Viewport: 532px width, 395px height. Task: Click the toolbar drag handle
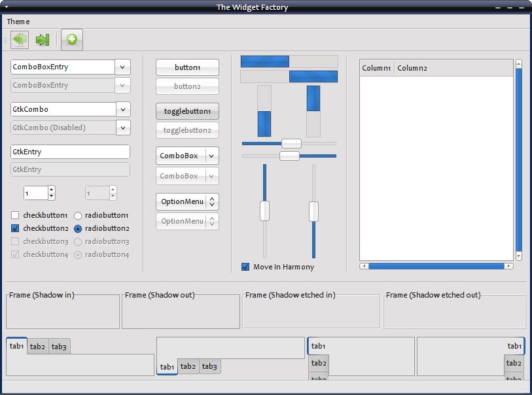point(5,40)
